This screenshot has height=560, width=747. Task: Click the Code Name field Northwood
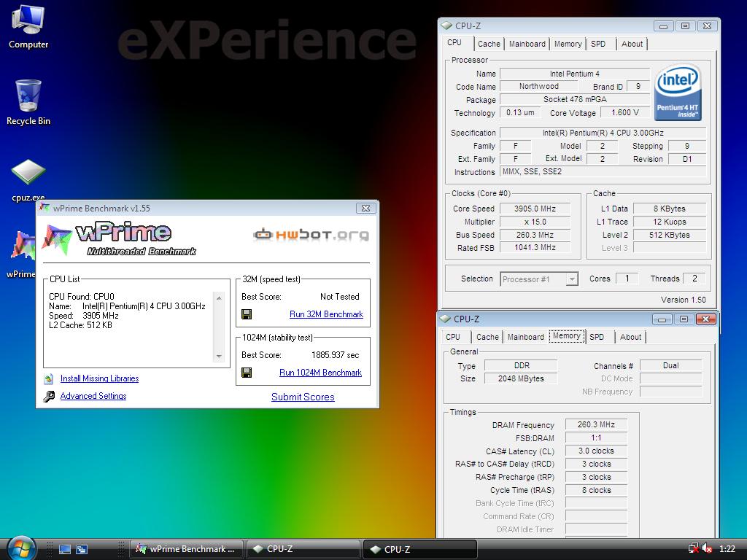pyautogui.click(x=539, y=86)
